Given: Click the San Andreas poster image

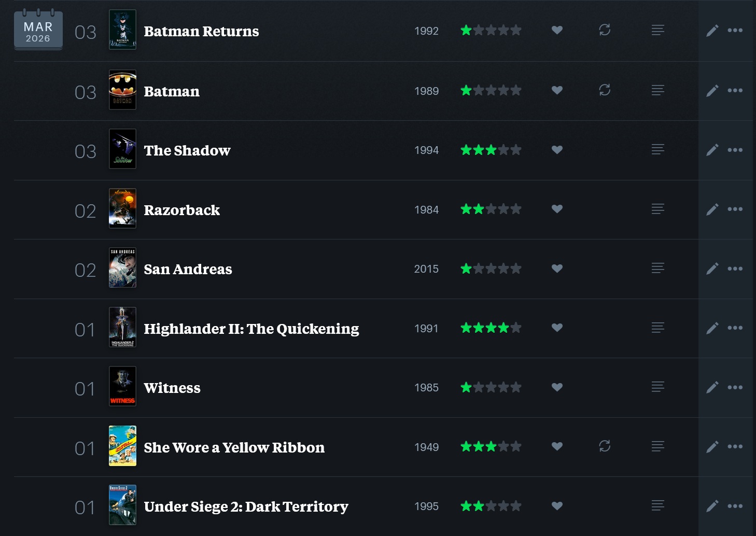Looking at the screenshot, I should coord(123,268).
